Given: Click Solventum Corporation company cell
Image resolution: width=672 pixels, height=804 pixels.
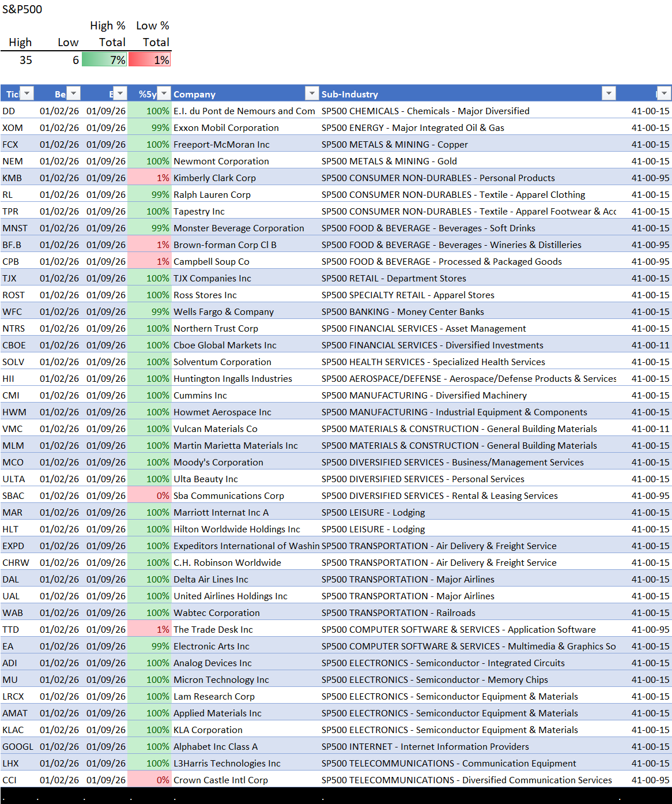Looking at the screenshot, I should pos(246,362).
